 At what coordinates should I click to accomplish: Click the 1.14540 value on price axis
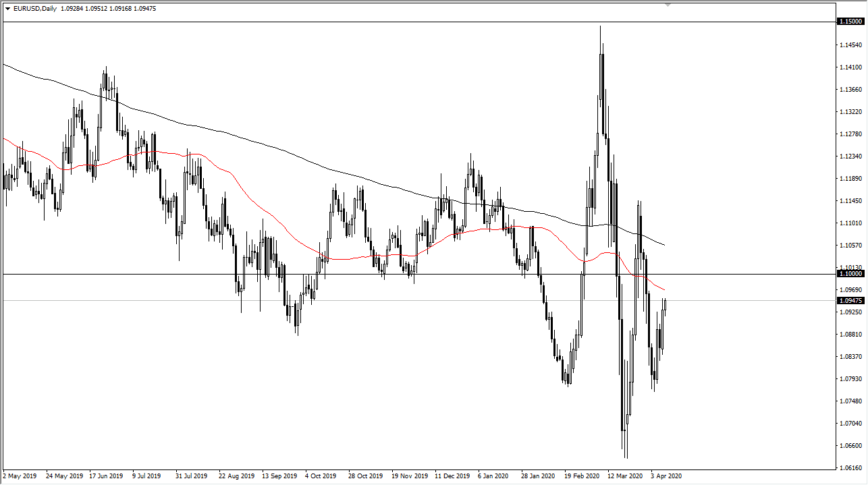(x=851, y=45)
